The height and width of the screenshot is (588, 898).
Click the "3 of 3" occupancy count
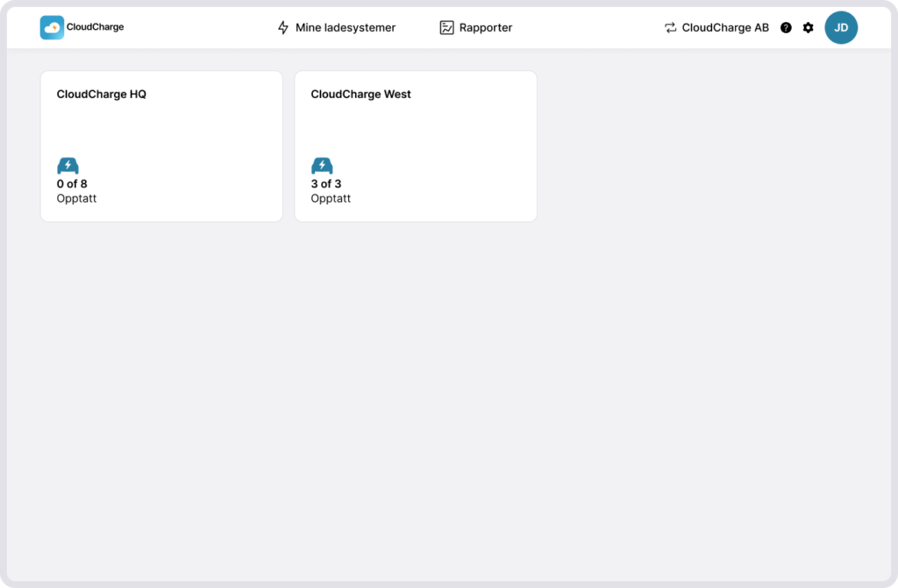(x=326, y=184)
